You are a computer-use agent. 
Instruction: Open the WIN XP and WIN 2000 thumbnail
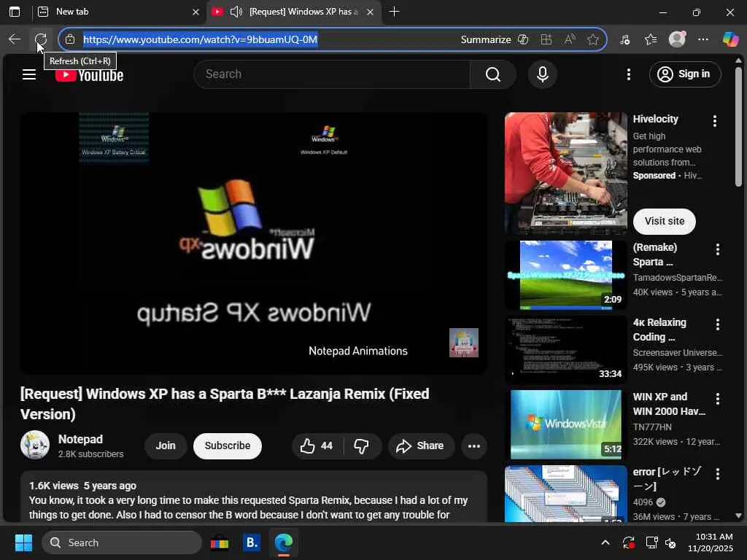click(566, 424)
